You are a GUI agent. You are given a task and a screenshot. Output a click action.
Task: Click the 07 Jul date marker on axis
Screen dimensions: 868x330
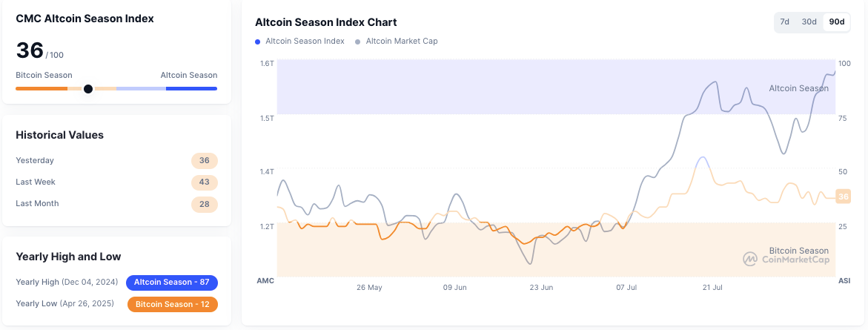pyautogui.click(x=627, y=287)
